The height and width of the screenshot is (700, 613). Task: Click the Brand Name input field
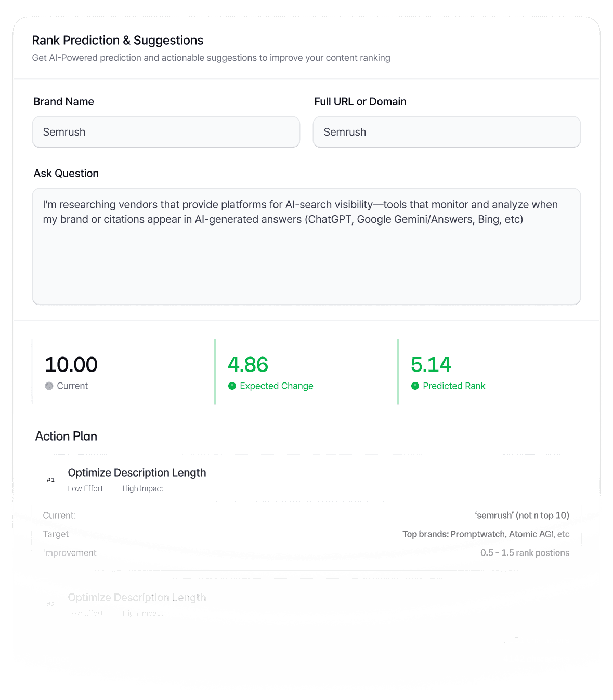click(x=166, y=132)
